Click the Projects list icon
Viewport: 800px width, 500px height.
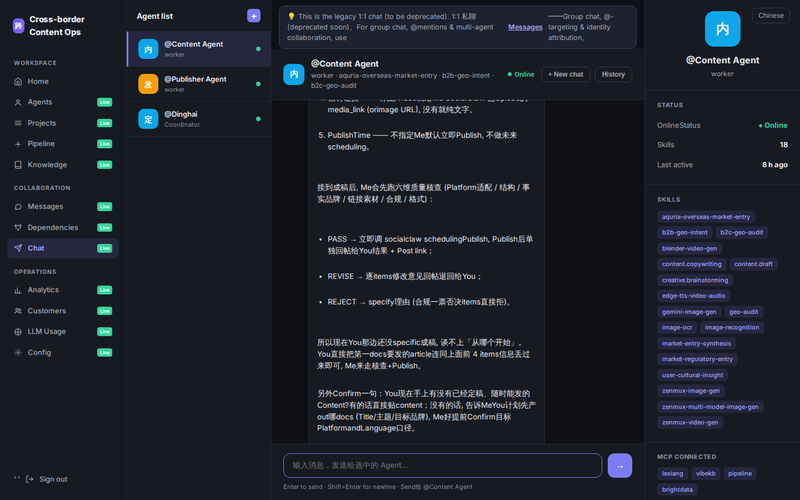(18, 123)
